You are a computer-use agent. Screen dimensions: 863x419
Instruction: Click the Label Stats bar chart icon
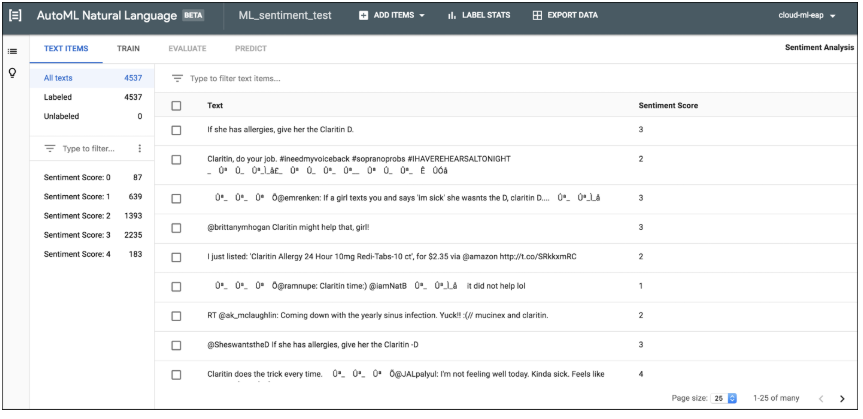[452, 15]
